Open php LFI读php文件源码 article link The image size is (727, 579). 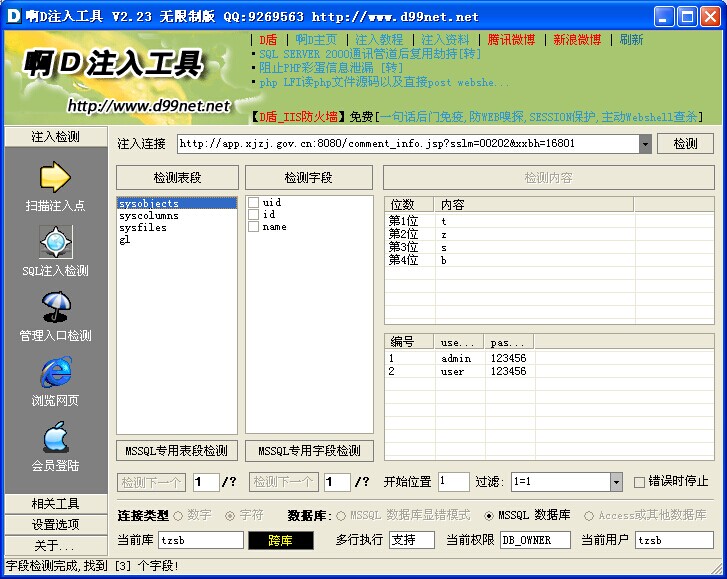pyautogui.click(x=383, y=83)
